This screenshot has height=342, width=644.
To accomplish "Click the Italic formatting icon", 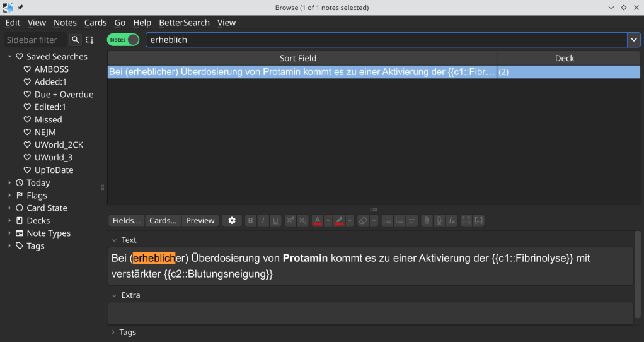I will (x=263, y=221).
